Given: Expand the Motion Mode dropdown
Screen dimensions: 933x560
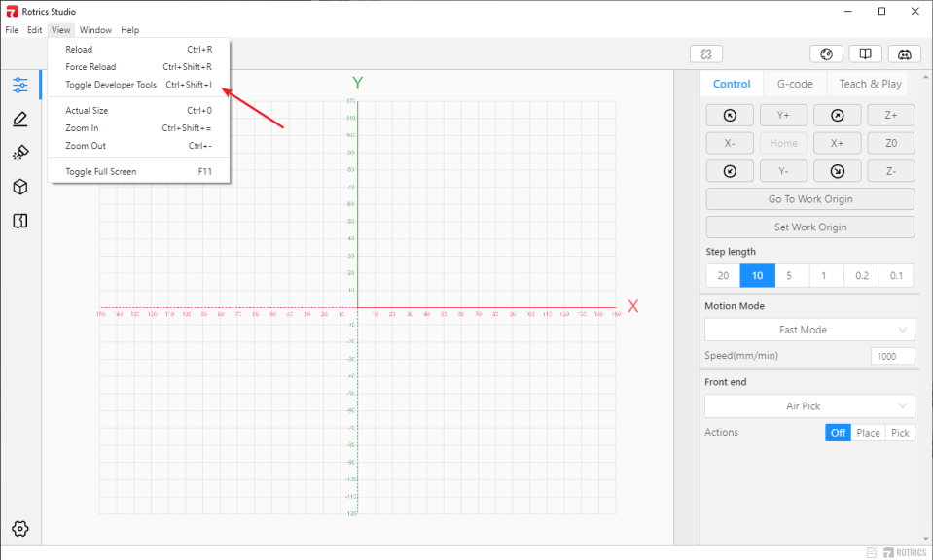Looking at the screenshot, I should pyautogui.click(x=809, y=330).
